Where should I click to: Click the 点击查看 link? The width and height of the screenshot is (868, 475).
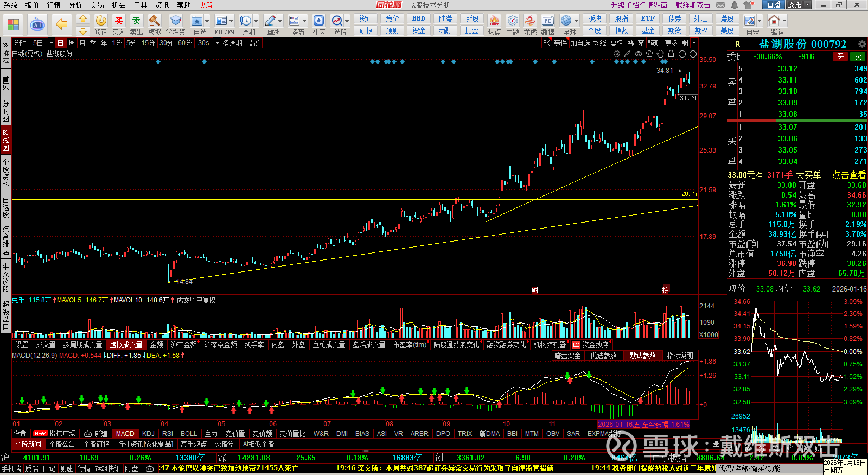pos(849,175)
